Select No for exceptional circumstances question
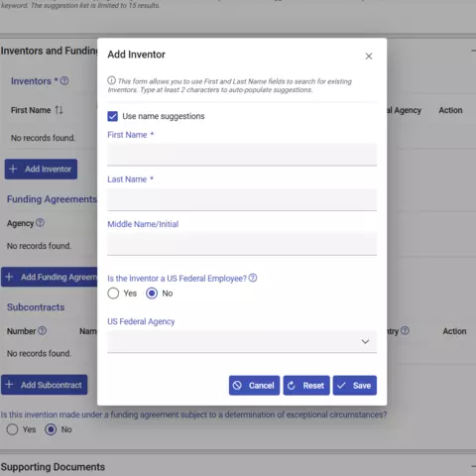Viewport: 476px width, 476px height. [51, 429]
